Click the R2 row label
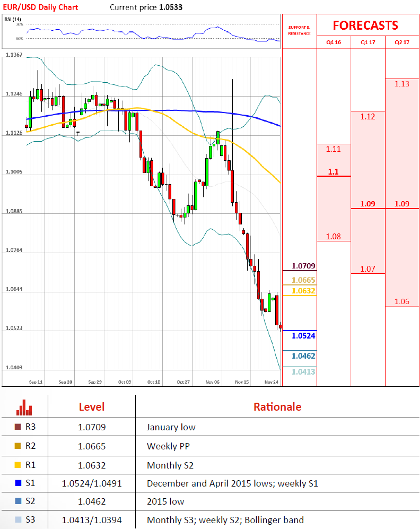The height and width of the screenshot is (529, 420). point(30,446)
